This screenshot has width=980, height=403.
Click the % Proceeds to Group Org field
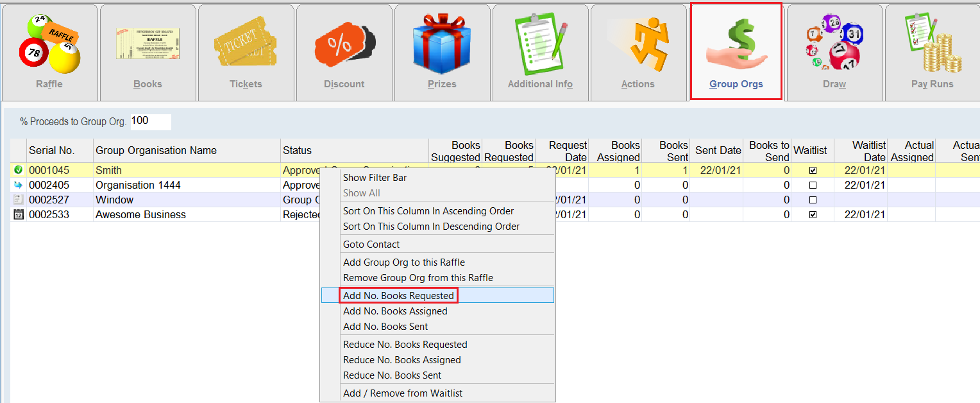[151, 121]
